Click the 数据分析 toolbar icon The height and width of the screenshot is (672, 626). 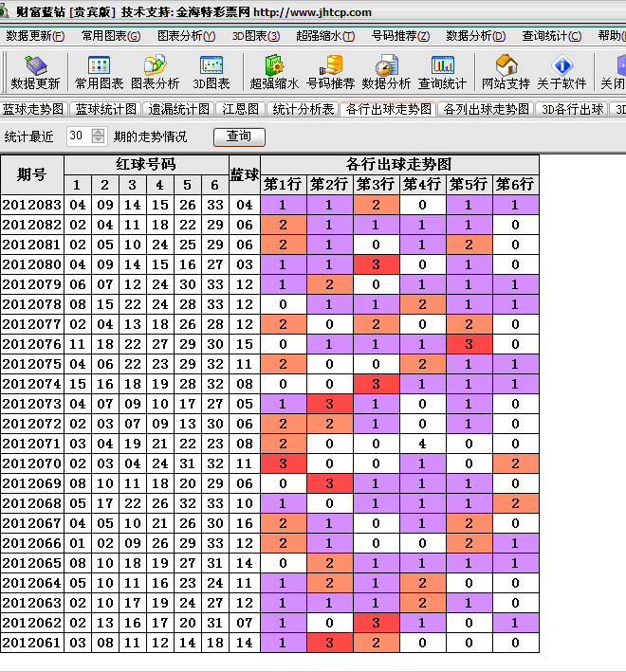click(x=386, y=72)
